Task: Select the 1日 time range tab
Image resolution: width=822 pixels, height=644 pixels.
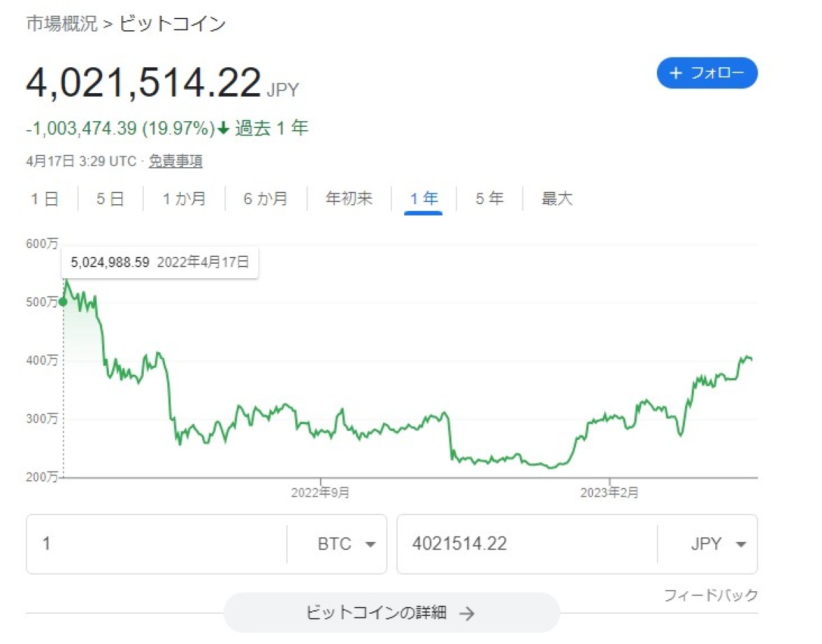Action: (x=45, y=199)
